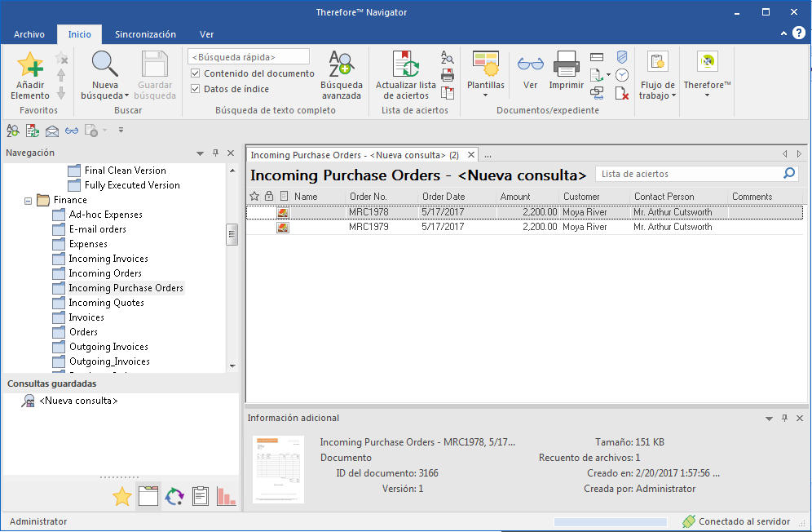Select the E-mail orders category
812x532 pixels.
[97, 229]
